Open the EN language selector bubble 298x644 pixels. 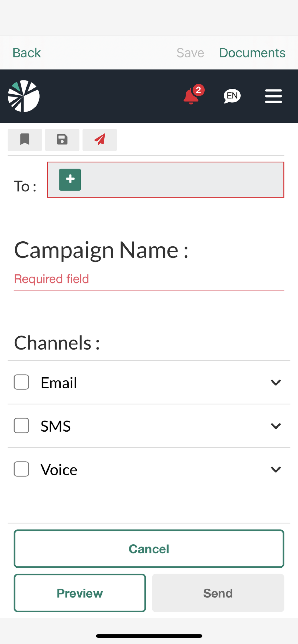[x=232, y=96]
